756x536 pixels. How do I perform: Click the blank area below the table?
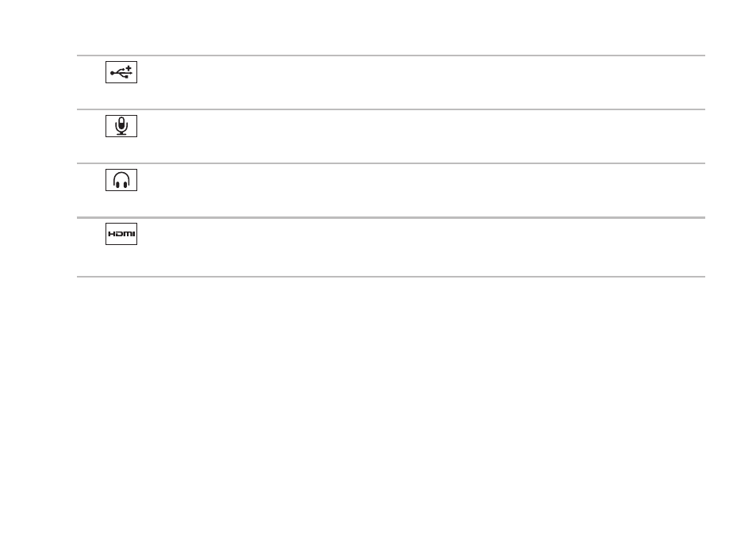pos(378,405)
